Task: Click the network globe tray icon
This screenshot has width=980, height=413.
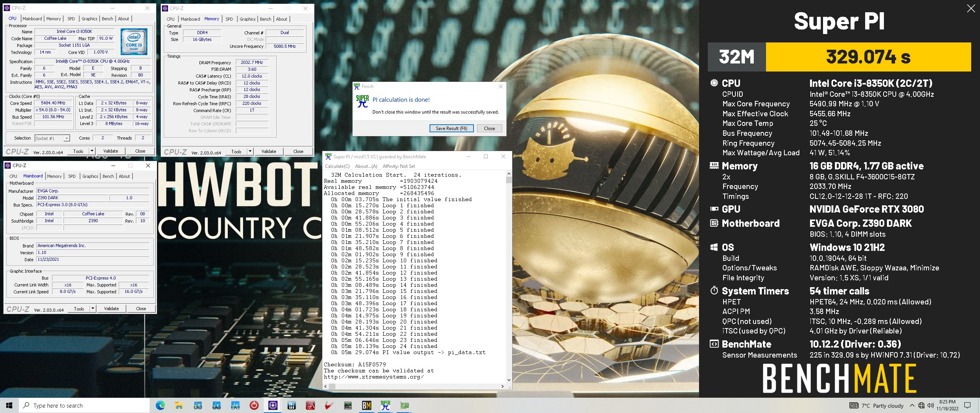Action: coord(921,405)
